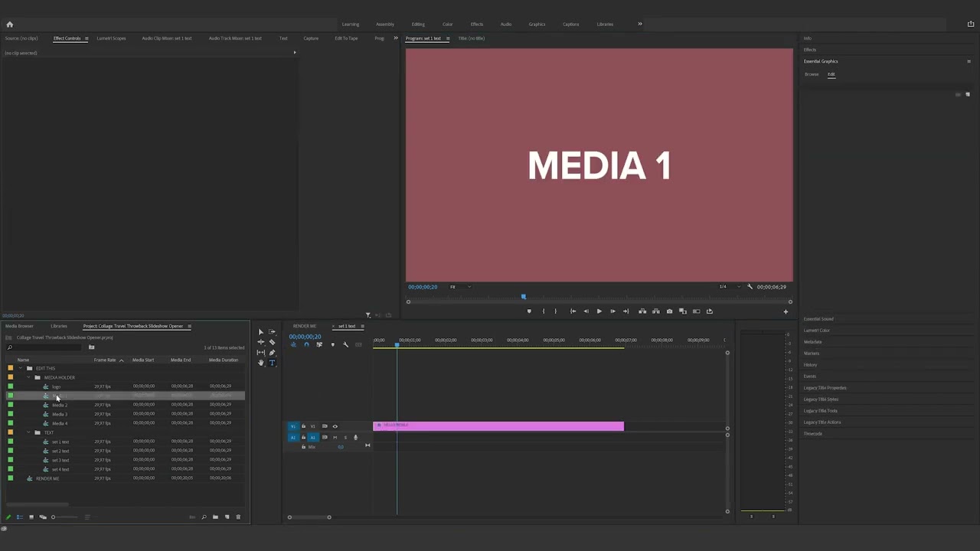Toggle timeline snapping magnet

click(x=306, y=345)
